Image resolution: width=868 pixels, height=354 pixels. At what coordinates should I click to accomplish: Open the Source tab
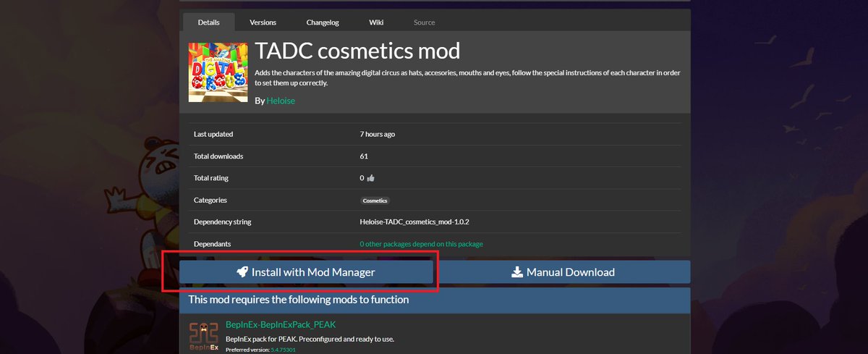tap(425, 22)
